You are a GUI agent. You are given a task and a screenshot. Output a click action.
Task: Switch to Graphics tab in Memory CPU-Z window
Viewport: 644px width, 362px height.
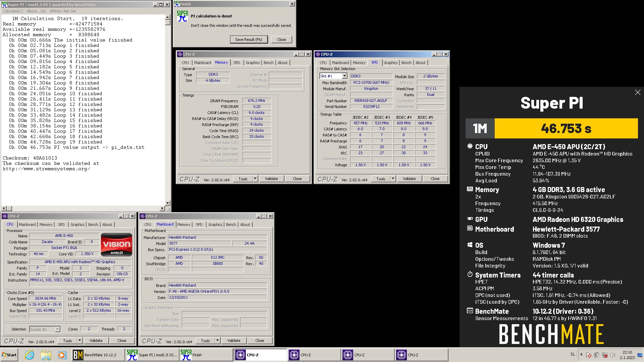(253, 63)
